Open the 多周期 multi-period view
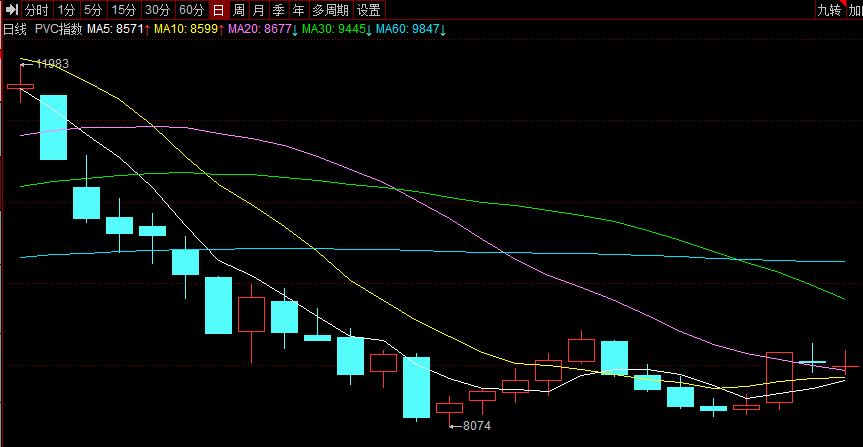Screen dimensions: 863x447 (x=330, y=9)
